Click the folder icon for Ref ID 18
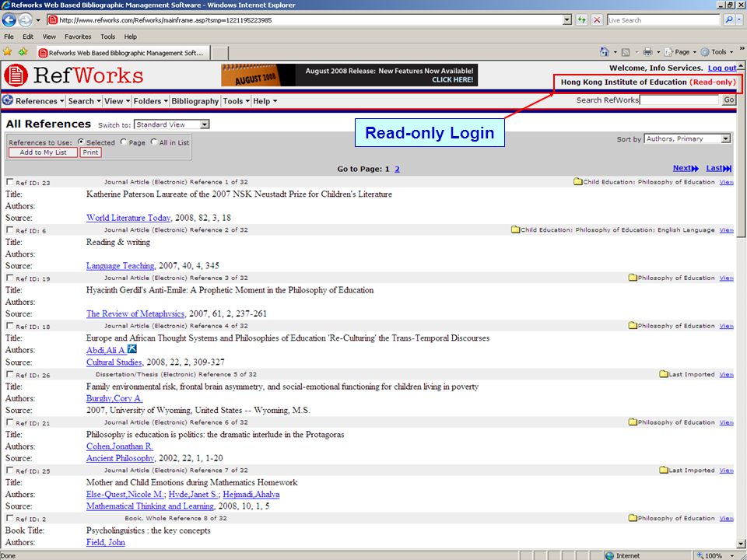This screenshot has height=560, width=747. coord(633,326)
